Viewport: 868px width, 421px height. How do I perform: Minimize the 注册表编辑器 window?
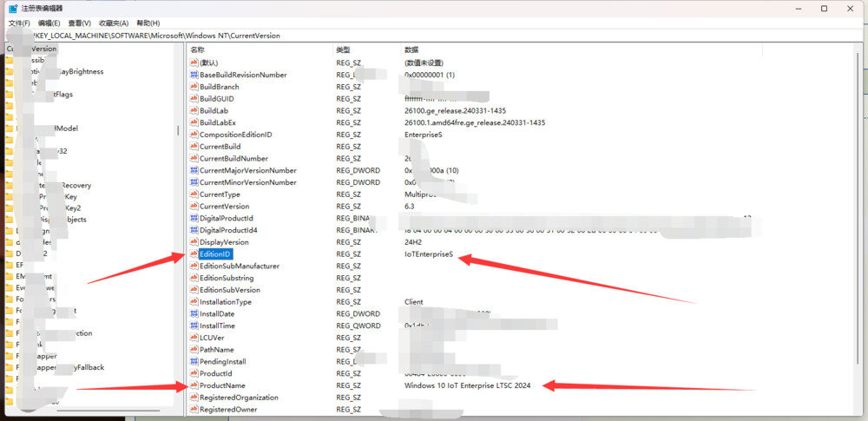coord(799,9)
